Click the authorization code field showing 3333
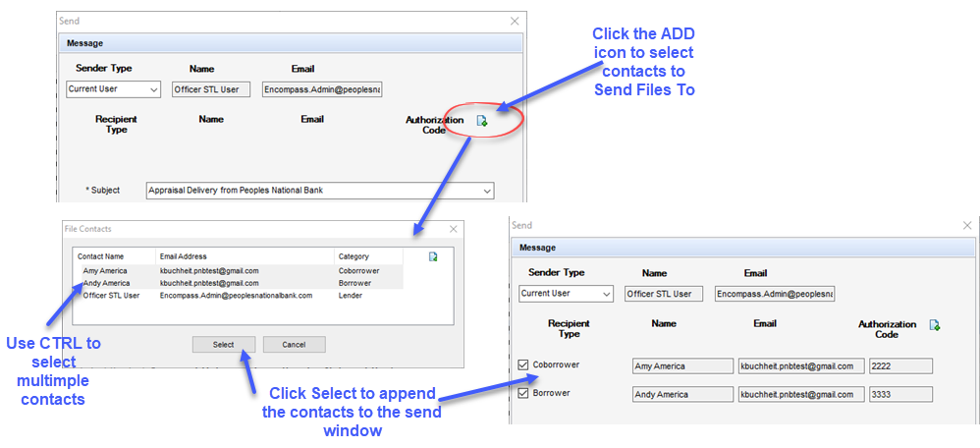 click(899, 395)
